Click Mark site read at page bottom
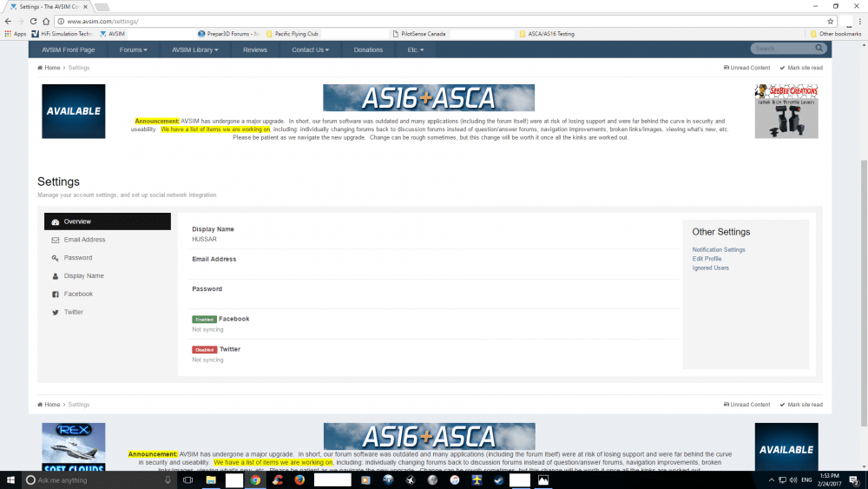Screen dimensions: 868x489 pos(801,405)
